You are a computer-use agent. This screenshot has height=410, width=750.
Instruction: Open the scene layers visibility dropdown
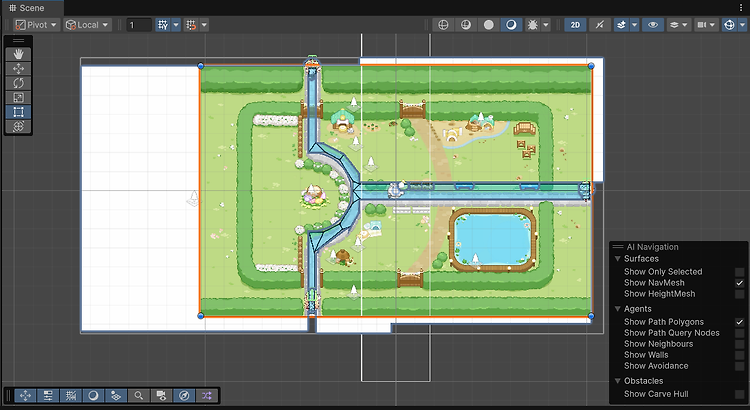click(678, 25)
